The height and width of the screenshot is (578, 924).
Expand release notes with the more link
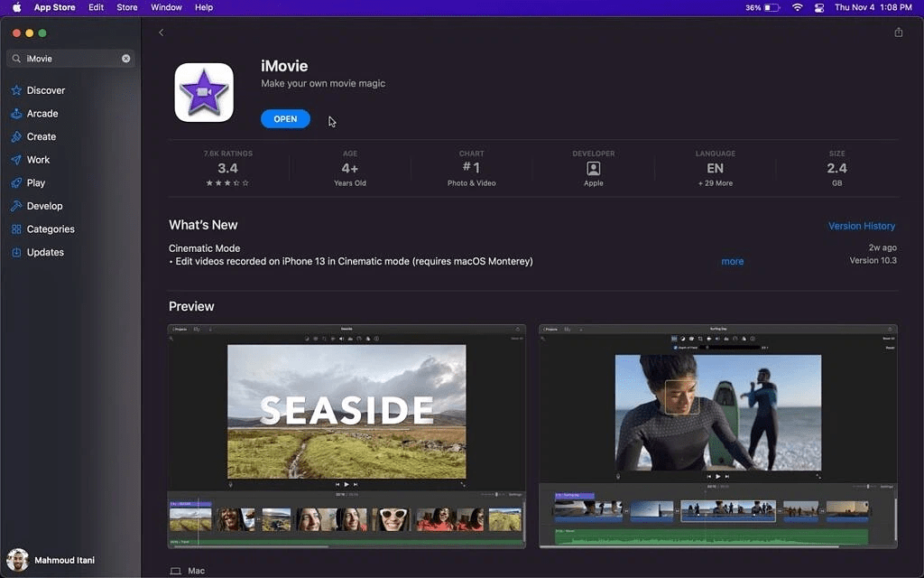pyautogui.click(x=732, y=261)
